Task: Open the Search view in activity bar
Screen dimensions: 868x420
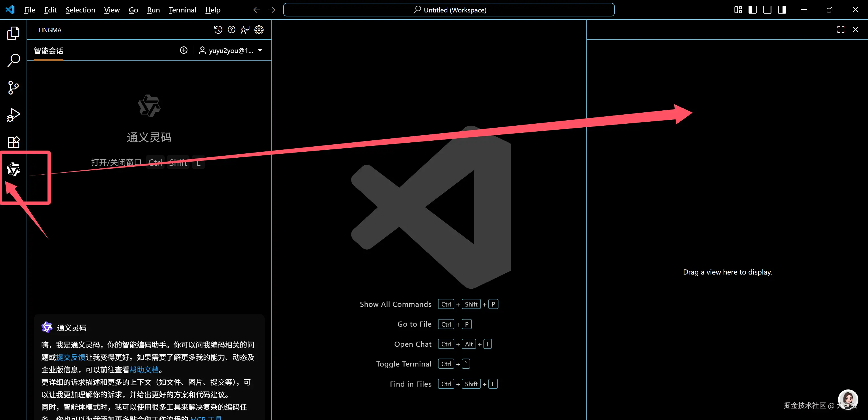Action: (x=14, y=60)
